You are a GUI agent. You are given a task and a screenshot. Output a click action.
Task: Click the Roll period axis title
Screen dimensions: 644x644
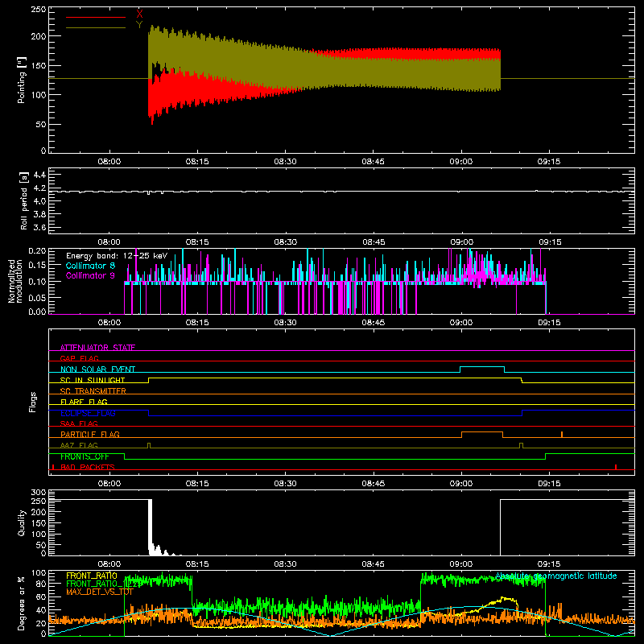tap(24, 200)
